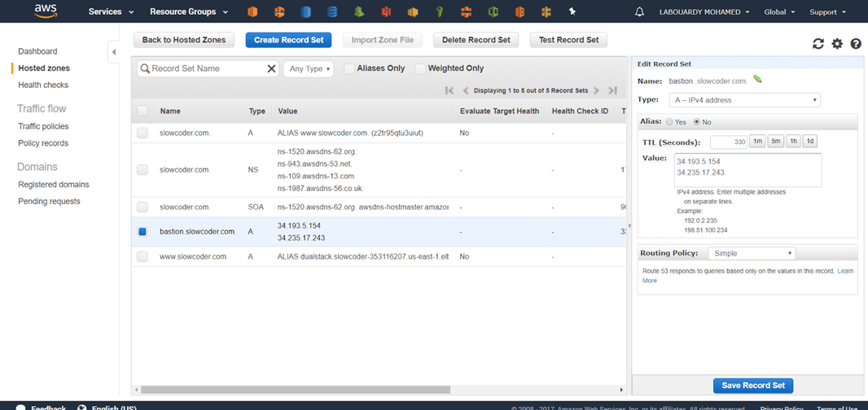
Task: Collapse the left navigation pane arrow
Action: pyautogui.click(x=113, y=52)
